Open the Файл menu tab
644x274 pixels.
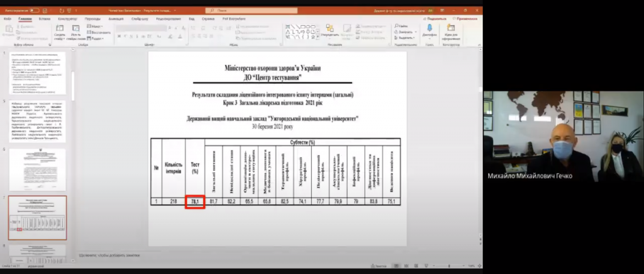coord(8,18)
